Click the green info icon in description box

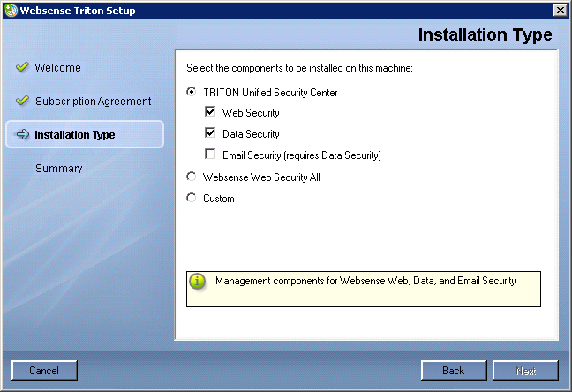(198, 282)
